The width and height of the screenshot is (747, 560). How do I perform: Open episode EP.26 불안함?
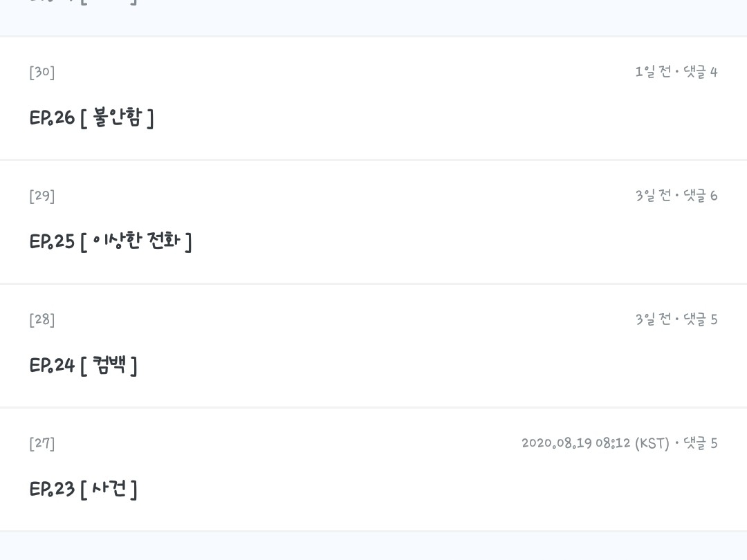(x=91, y=118)
